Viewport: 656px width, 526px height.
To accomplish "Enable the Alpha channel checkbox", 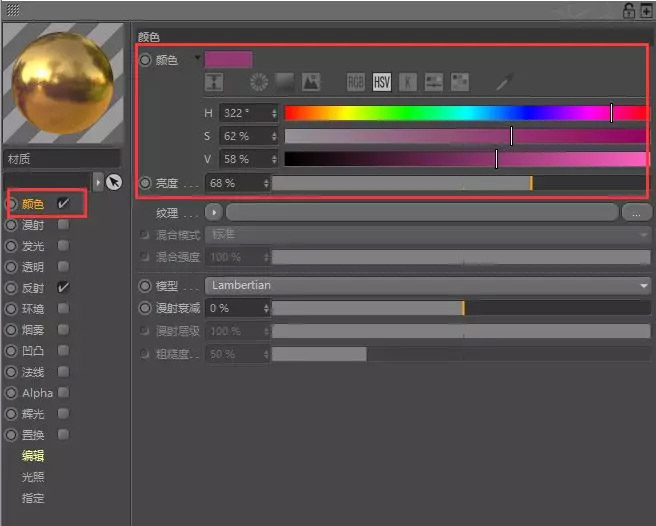I will tap(63, 393).
